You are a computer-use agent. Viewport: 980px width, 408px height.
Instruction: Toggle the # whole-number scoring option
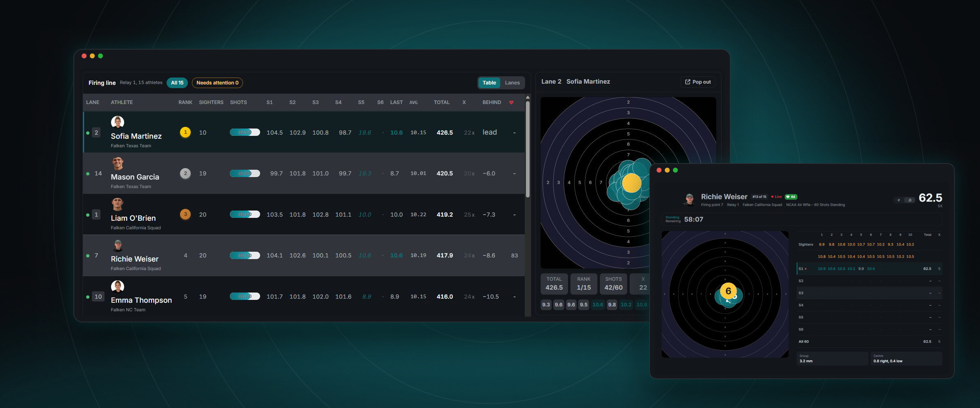(899, 200)
